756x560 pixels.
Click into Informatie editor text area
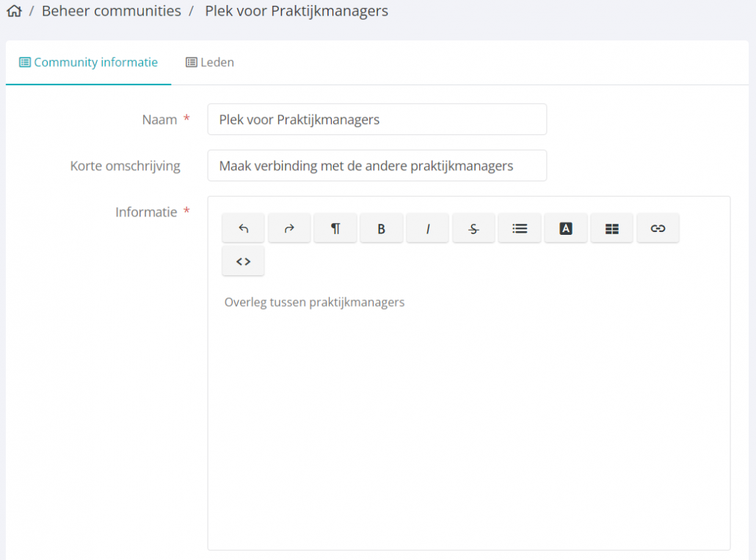tap(468, 415)
